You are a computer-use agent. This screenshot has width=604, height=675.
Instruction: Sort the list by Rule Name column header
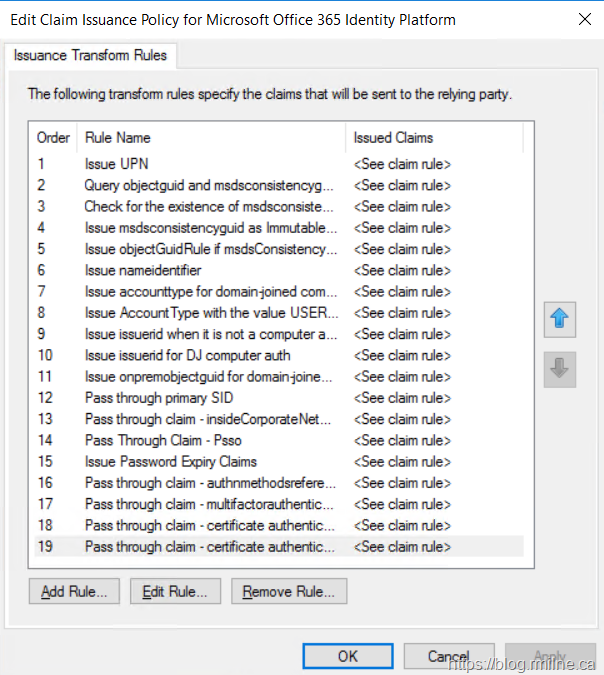[x=212, y=137]
